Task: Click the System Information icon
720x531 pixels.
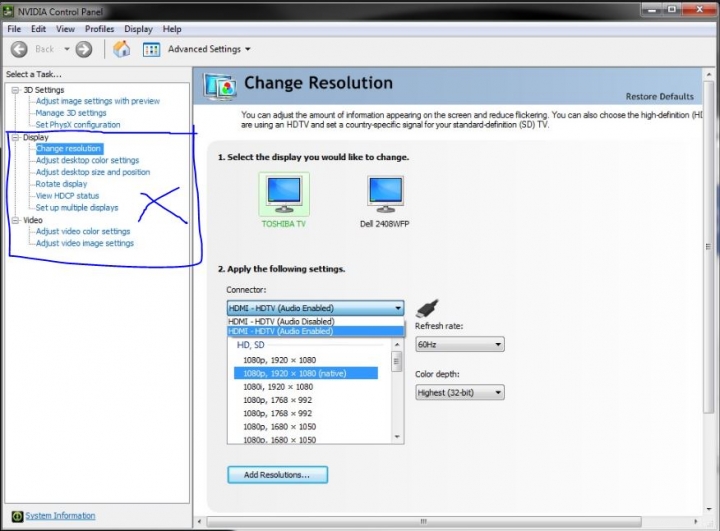Action: (x=17, y=516)
